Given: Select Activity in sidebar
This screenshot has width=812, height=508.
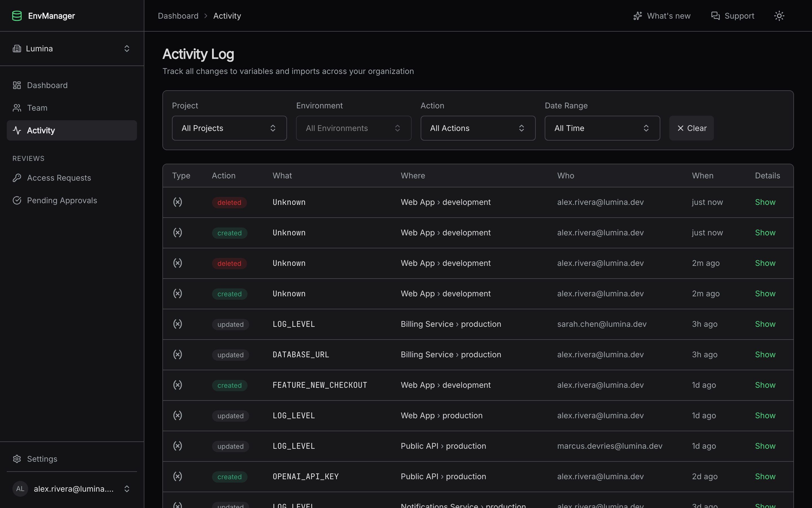Looking at the screenshot, I should tap(72, 130).
